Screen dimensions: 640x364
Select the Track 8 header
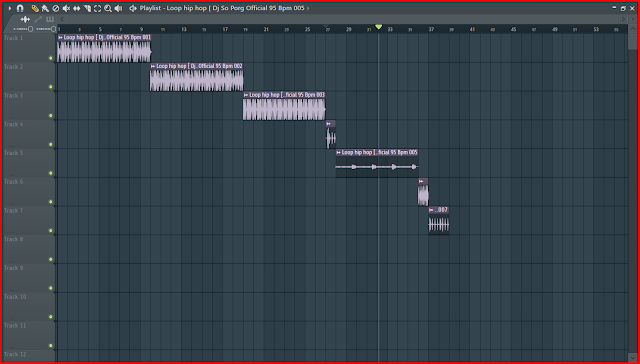pyautogui.click(x=29, y=249)
